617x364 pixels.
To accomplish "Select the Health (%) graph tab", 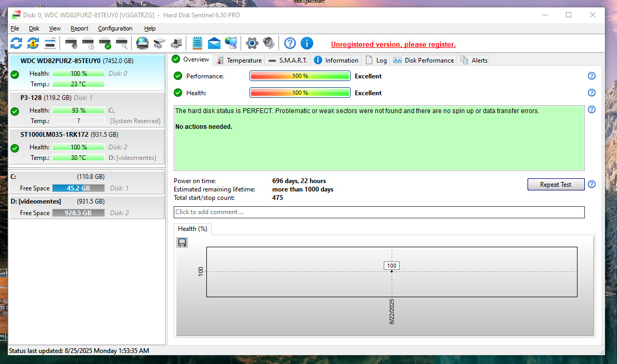I will [193, 229].
